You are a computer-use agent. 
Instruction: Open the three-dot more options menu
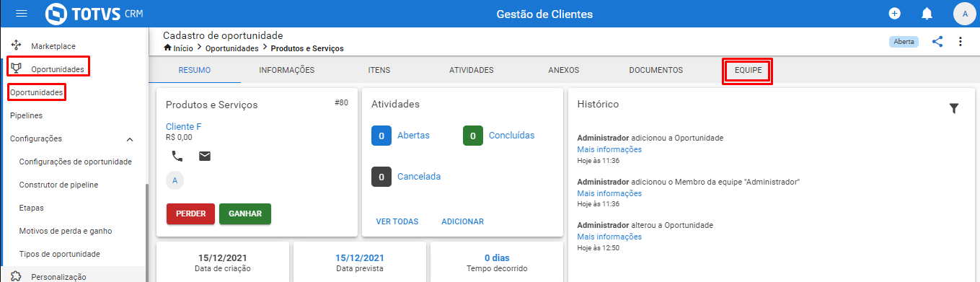[961, 41]
